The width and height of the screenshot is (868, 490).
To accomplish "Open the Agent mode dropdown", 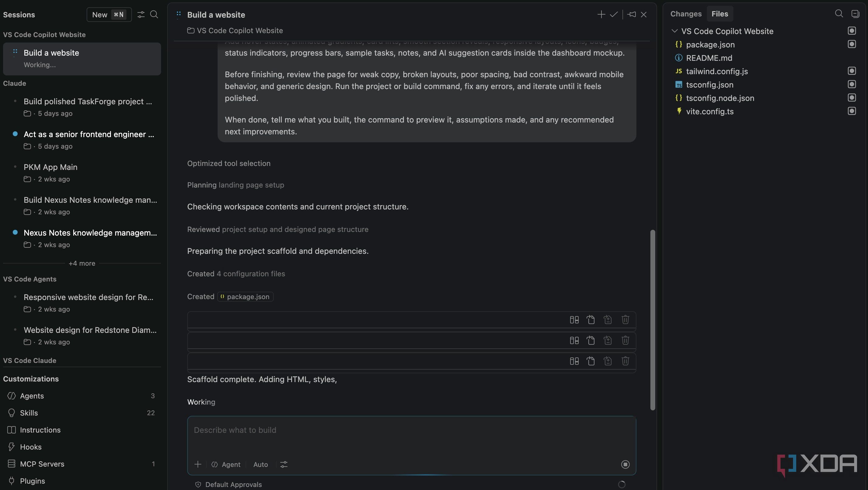I will (x=226, y=464).
